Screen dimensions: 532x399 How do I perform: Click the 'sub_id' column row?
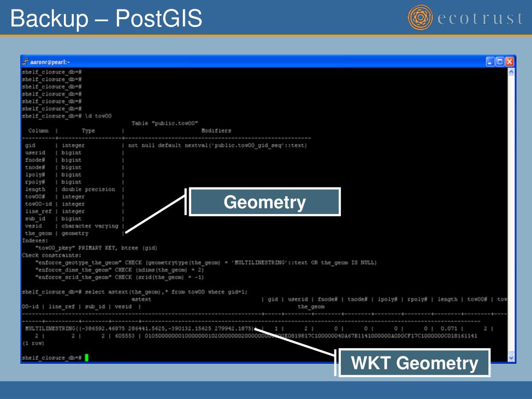(x=74, y=219)
